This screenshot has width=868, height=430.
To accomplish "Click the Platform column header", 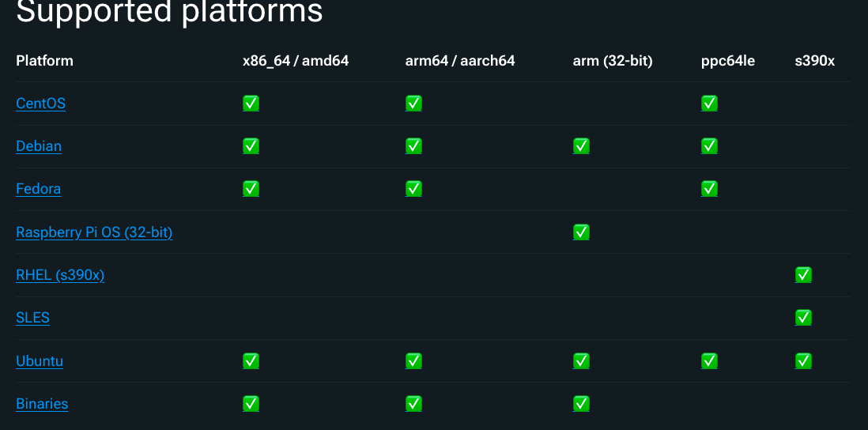I will click(44, 61).
